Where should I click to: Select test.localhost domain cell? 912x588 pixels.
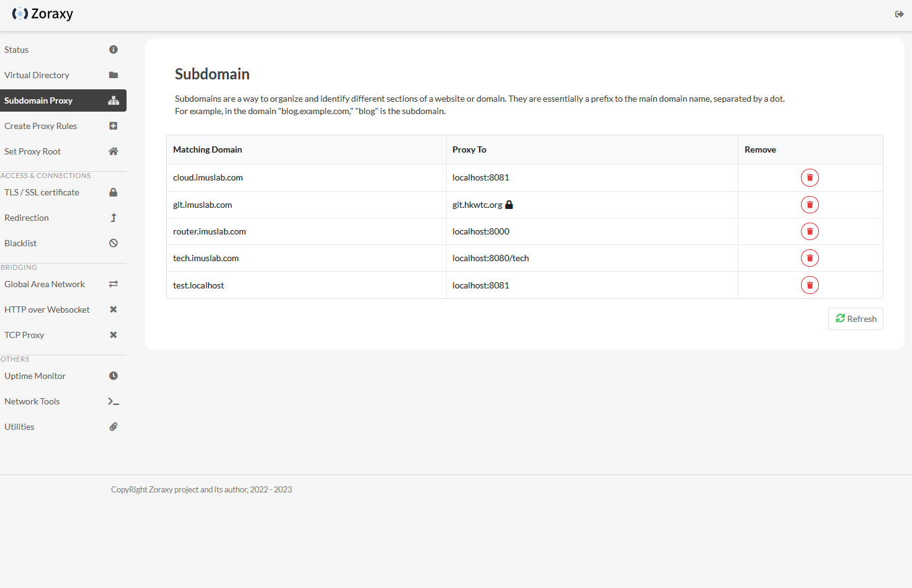tap(306, 285)
